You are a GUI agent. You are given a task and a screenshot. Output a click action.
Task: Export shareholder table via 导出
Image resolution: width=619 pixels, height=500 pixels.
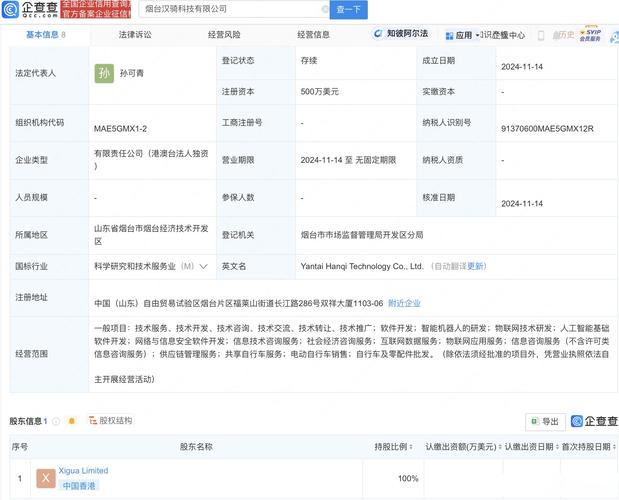click(x=545, y=421)
